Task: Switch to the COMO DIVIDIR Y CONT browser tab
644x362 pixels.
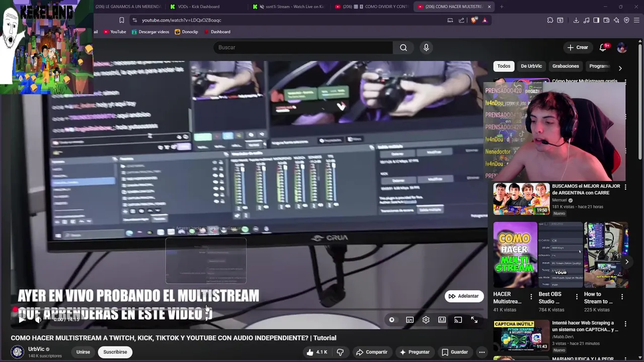Action: [x=372, y=7]
